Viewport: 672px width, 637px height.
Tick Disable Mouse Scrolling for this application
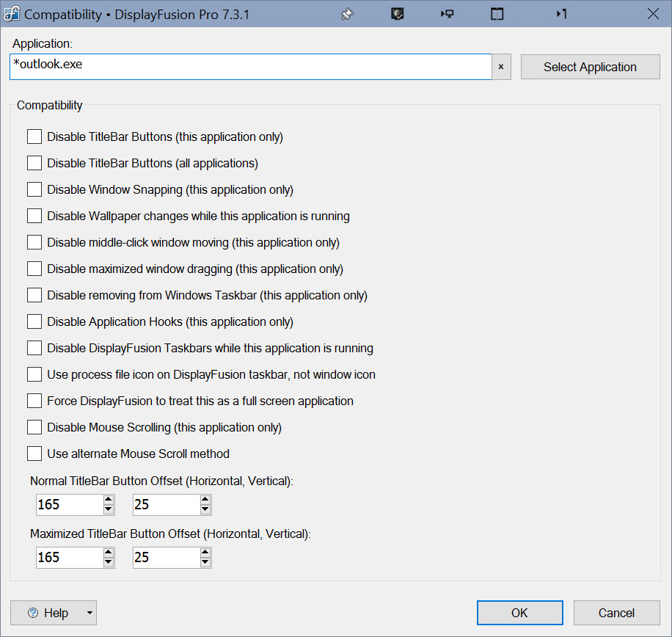click(x=34, y=427)
